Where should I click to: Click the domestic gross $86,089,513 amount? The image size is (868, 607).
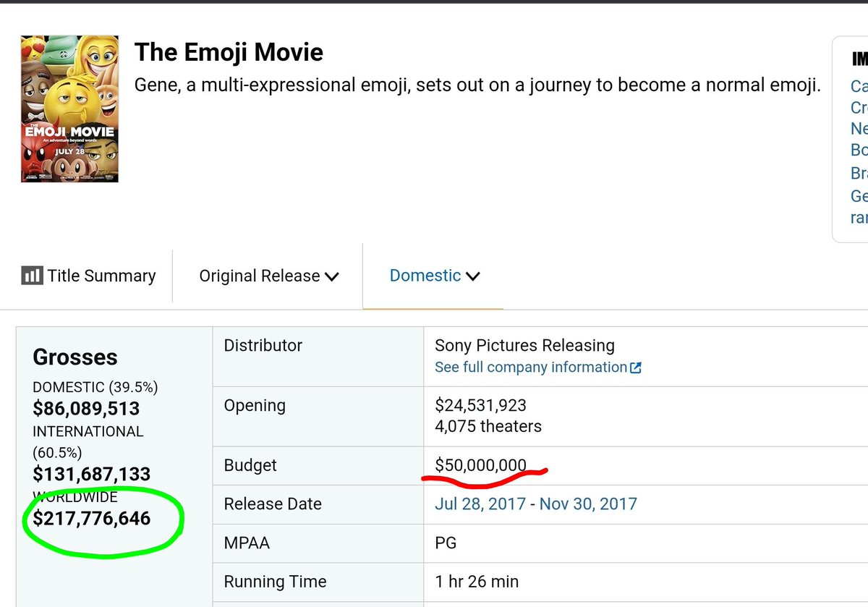pos(86,409)
